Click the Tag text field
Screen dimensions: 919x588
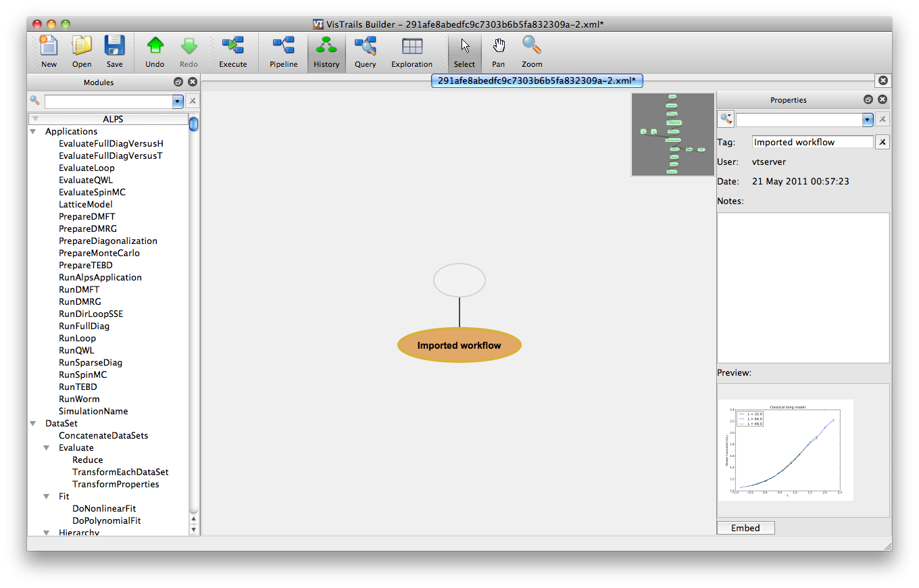[812, 142]
